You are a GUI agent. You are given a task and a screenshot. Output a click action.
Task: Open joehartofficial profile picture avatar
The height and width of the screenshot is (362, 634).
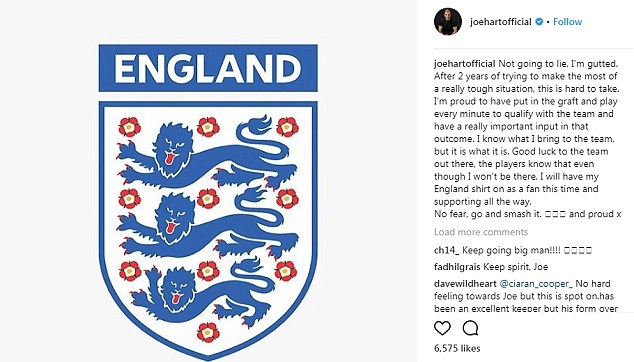(x=448, y=21)
